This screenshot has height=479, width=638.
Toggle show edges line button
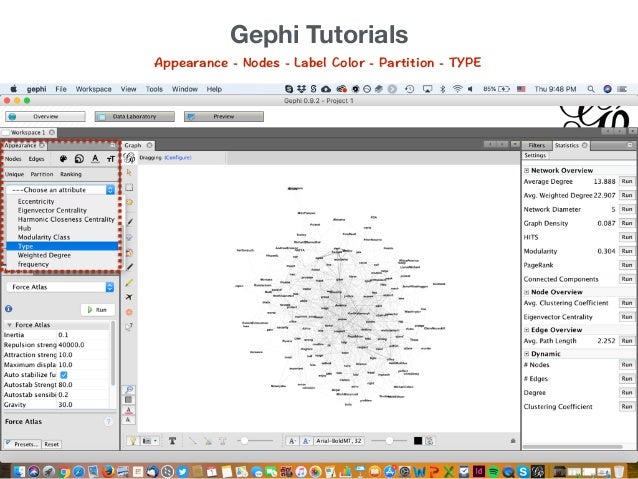(192, 441)
